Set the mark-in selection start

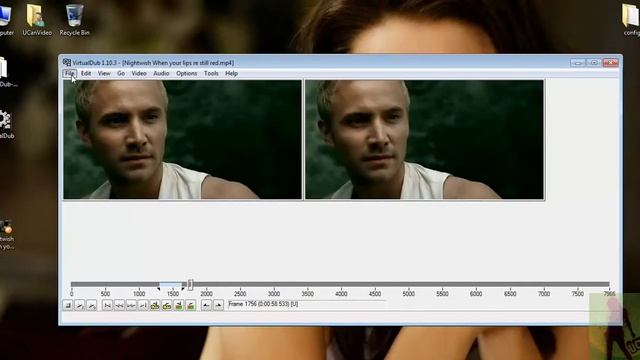[206, 305]
